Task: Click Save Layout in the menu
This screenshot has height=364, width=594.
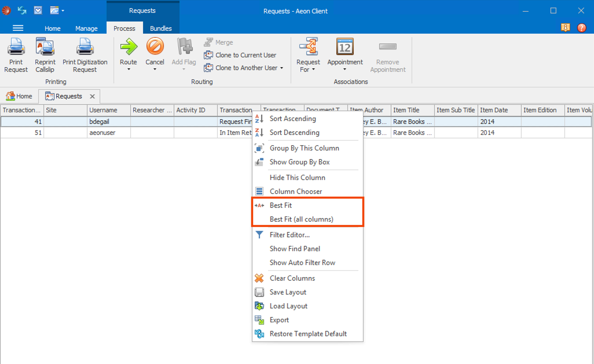Action: (x=288, y=292)
